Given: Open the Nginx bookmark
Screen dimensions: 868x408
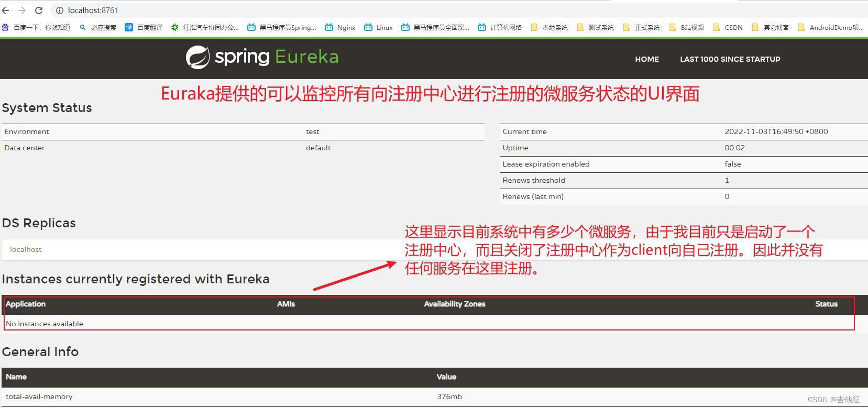Looking at the screenshot, I should point(340,27).
